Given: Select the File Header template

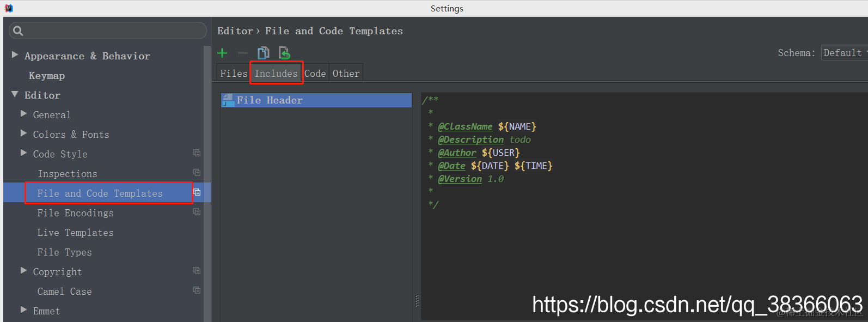Looking at the screenshot, I should click(x=316, y=100).
